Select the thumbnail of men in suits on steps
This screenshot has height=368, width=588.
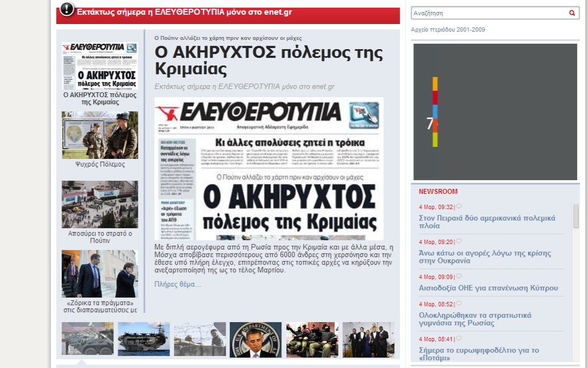(100, 274)
